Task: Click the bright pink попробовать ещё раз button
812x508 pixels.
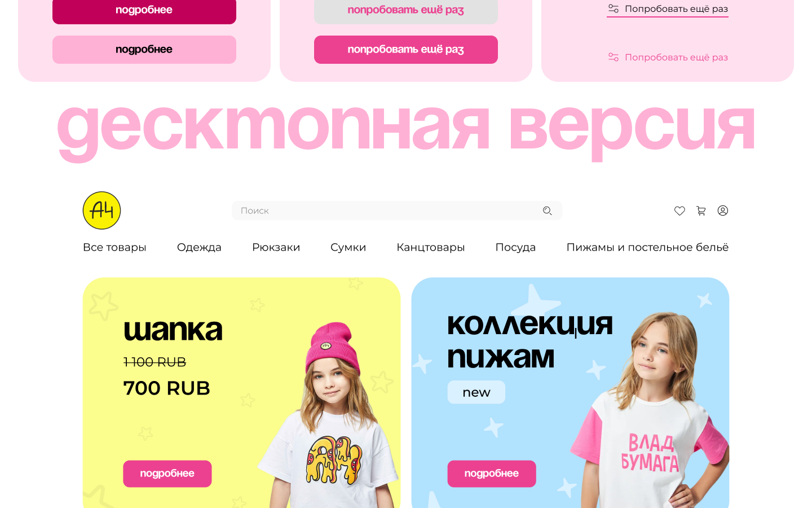Action: click(x=406, y=50)
